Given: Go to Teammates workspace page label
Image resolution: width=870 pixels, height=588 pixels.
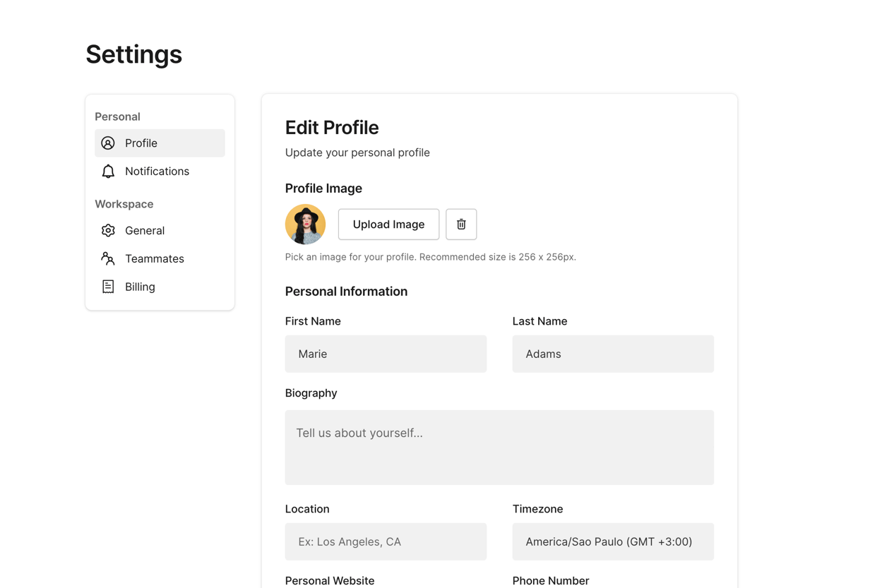Looking at the screenshot, I should pyautogui.click(x=154, y=259).
